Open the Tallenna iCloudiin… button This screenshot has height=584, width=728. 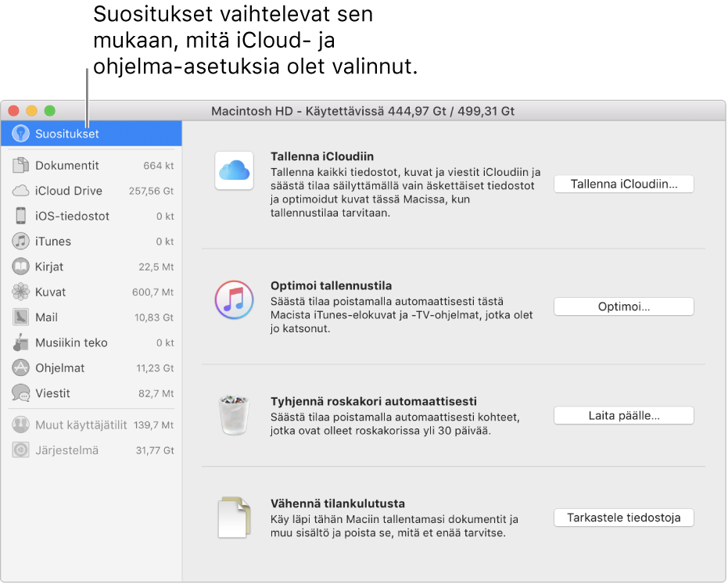tap(623, 184)
